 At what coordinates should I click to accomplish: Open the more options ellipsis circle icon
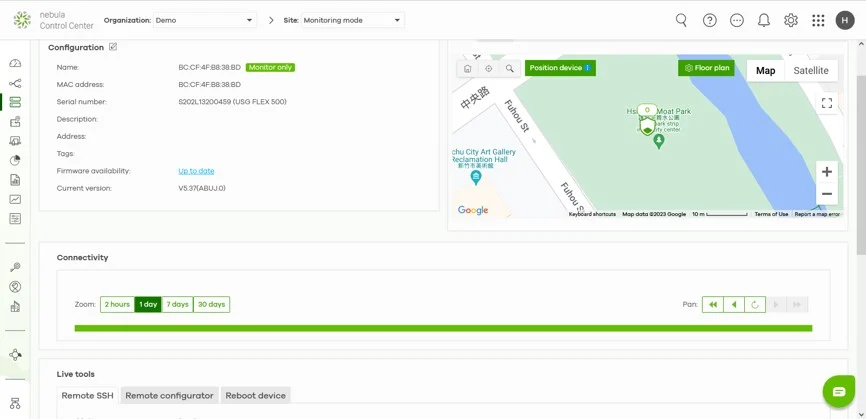point(737,20)
